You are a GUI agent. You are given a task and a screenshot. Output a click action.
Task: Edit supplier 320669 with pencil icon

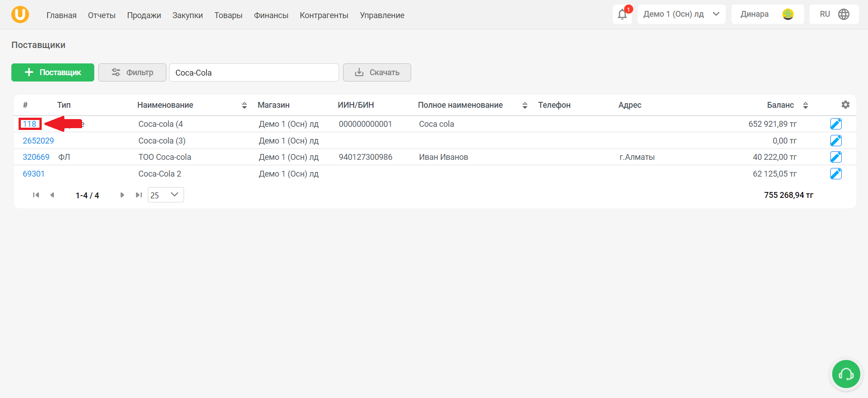[x=836, y=157]
